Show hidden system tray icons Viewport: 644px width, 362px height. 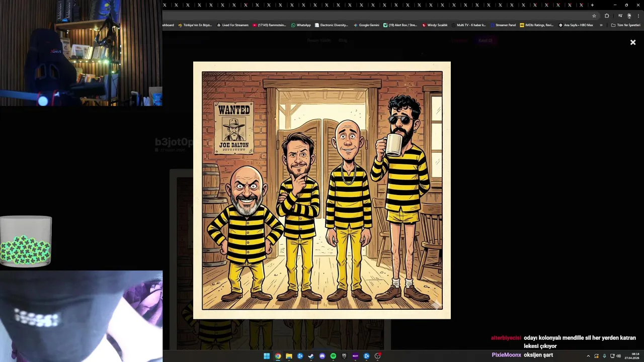[x=588, y=356]
